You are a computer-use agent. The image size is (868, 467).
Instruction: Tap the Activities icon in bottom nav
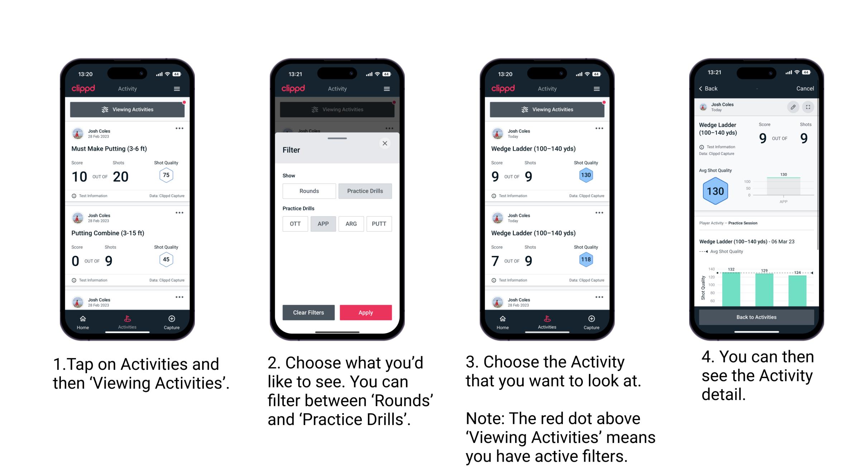127,320
